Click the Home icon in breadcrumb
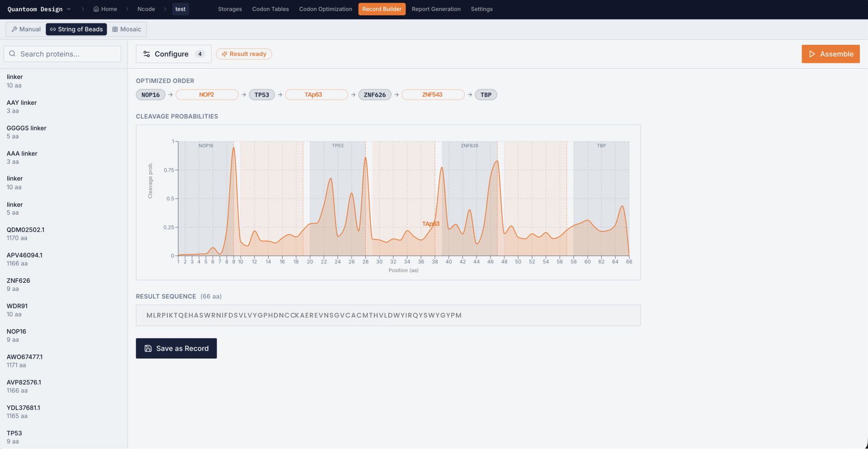 (x=96, y=9)
